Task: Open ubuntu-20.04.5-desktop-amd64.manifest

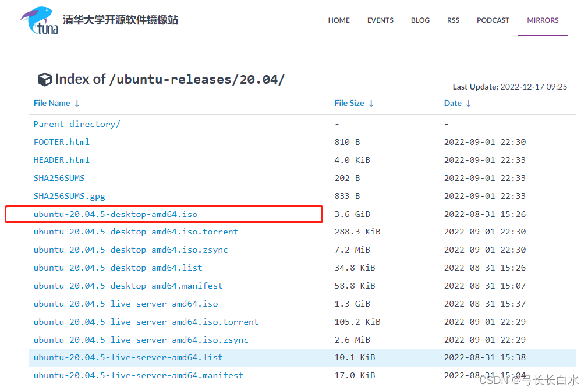Action: coord(128,286)
